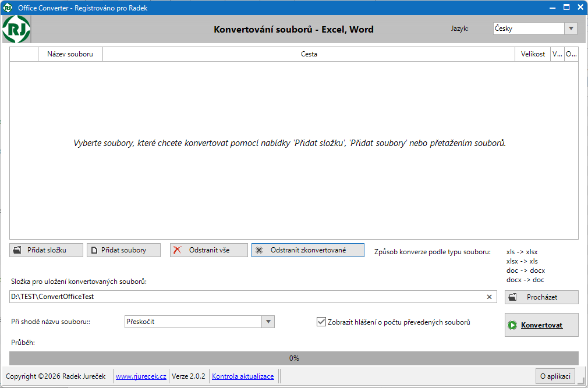Click the xlsx -> xls conversion text

tap(522, 261)
